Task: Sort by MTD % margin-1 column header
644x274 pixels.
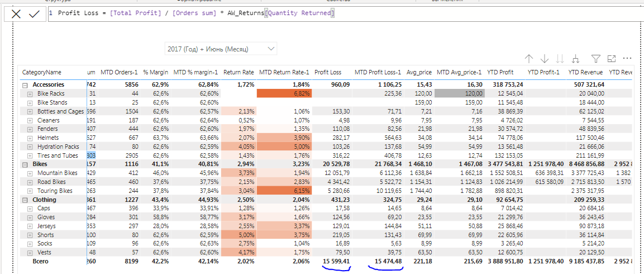Action: [195, 72]
